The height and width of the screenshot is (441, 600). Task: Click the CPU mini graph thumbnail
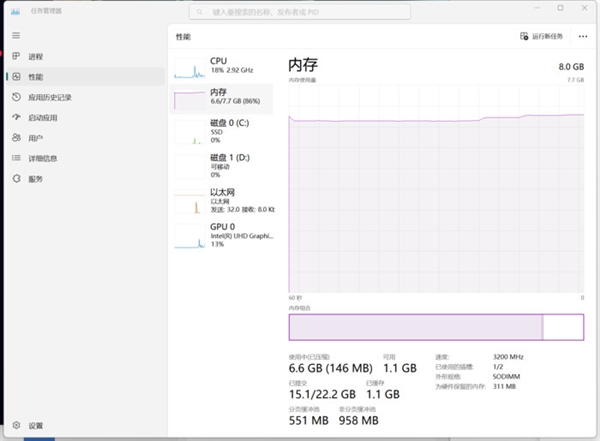point(190,68)
